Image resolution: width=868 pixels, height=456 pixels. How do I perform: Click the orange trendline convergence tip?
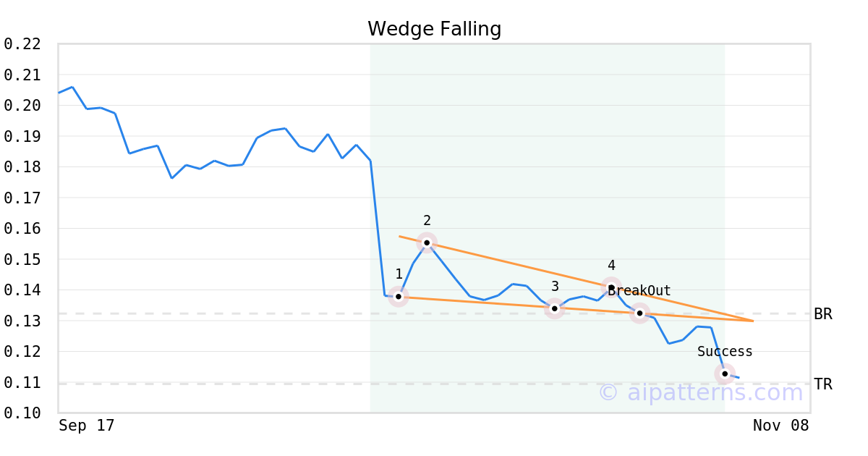(x=752, y=321)
